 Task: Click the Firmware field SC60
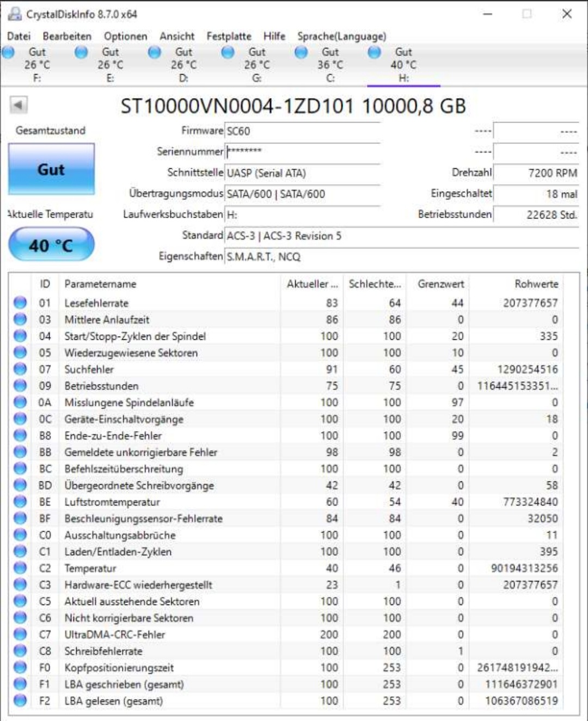pyautogui.click(x=303, y=131)
